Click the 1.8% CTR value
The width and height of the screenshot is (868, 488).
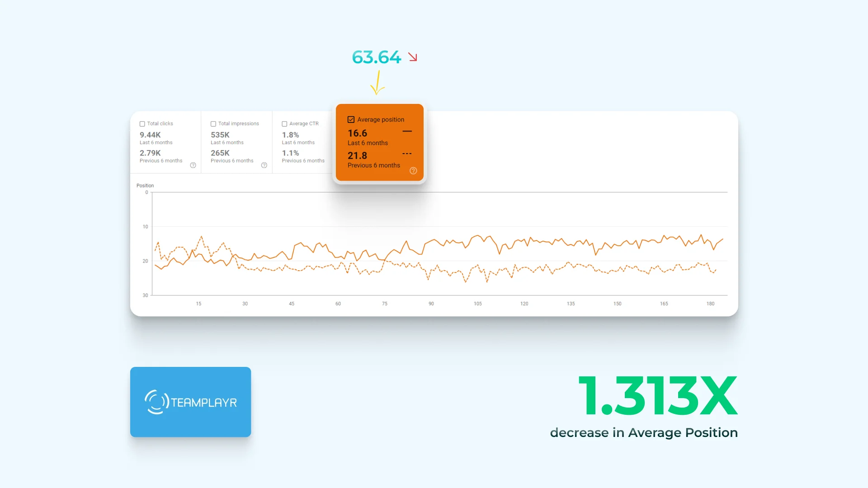[290, 135]
